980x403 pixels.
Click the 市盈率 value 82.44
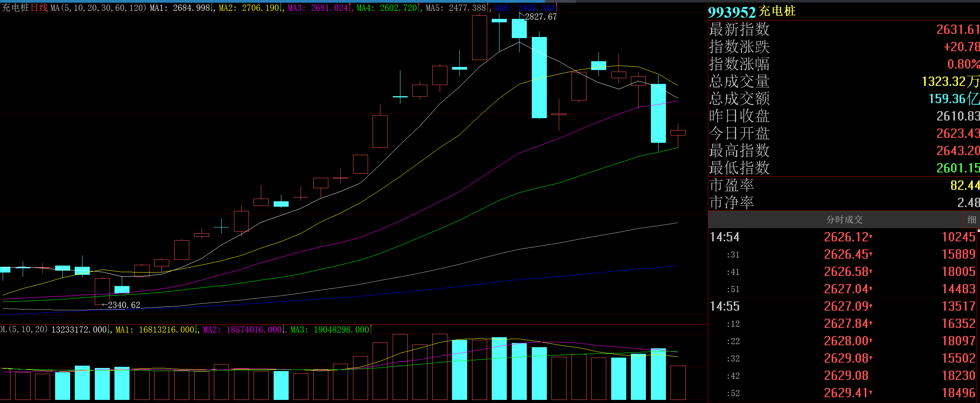965,186
